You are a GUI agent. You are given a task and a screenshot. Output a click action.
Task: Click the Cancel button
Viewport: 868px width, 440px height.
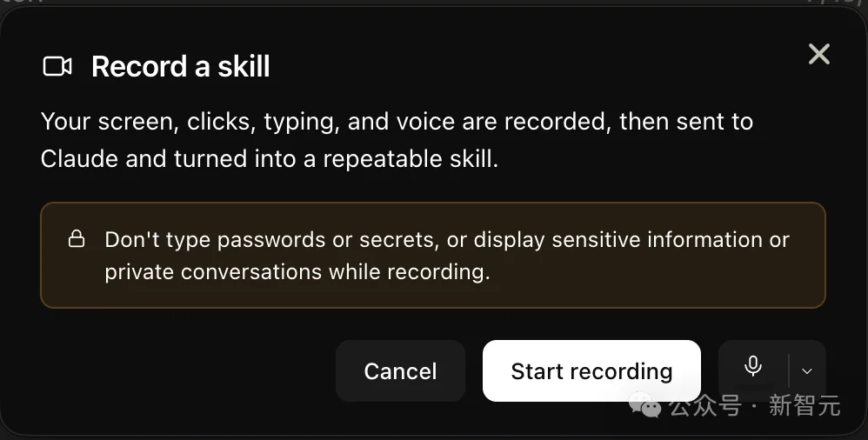pos(400,370)
